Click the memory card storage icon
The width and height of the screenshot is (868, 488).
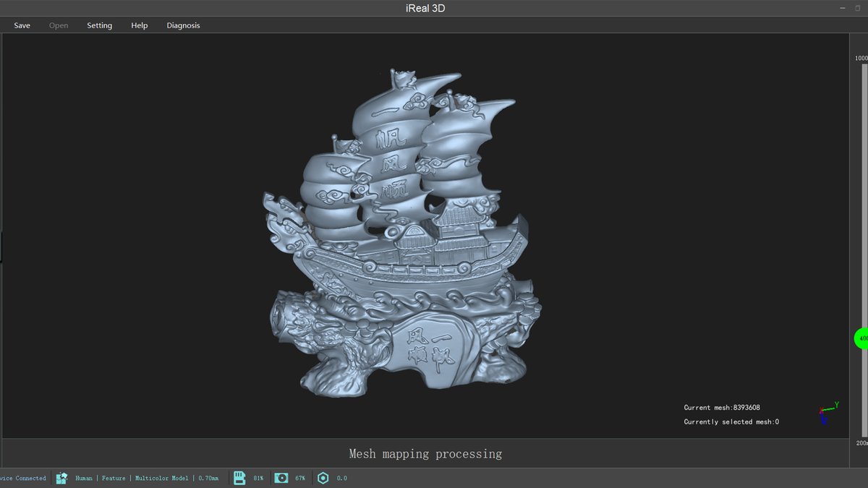[239, 478]
